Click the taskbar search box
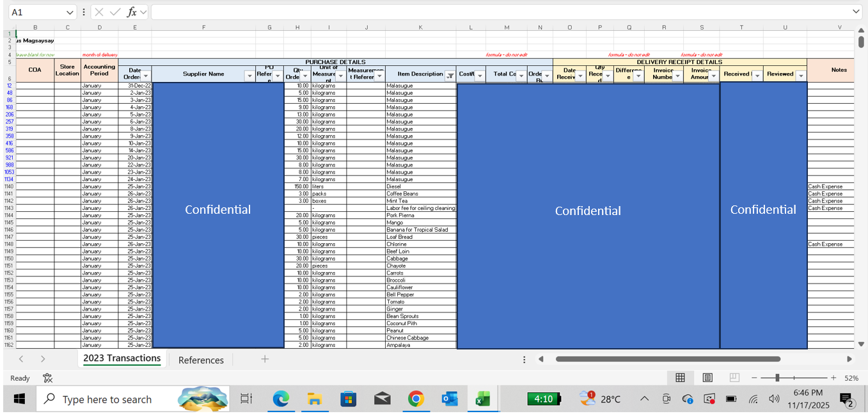 132,399
